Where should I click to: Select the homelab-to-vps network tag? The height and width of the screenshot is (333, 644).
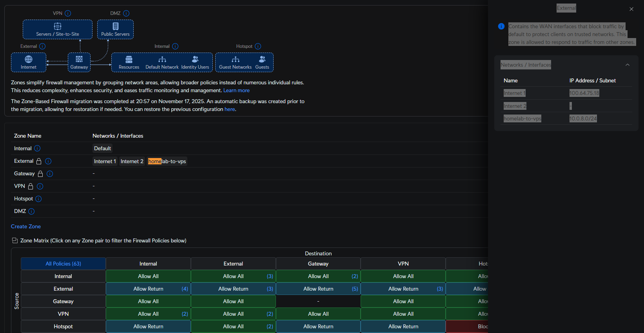point(167,161)
